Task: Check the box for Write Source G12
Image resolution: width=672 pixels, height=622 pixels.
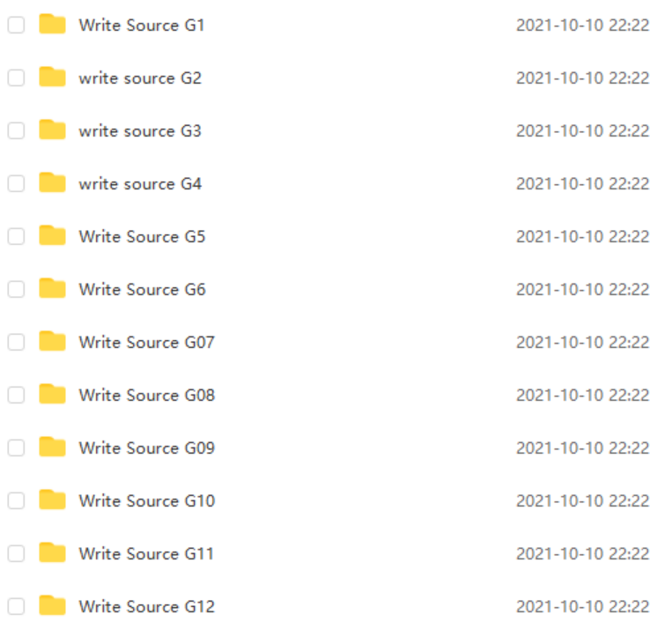Action: [16, 606]
